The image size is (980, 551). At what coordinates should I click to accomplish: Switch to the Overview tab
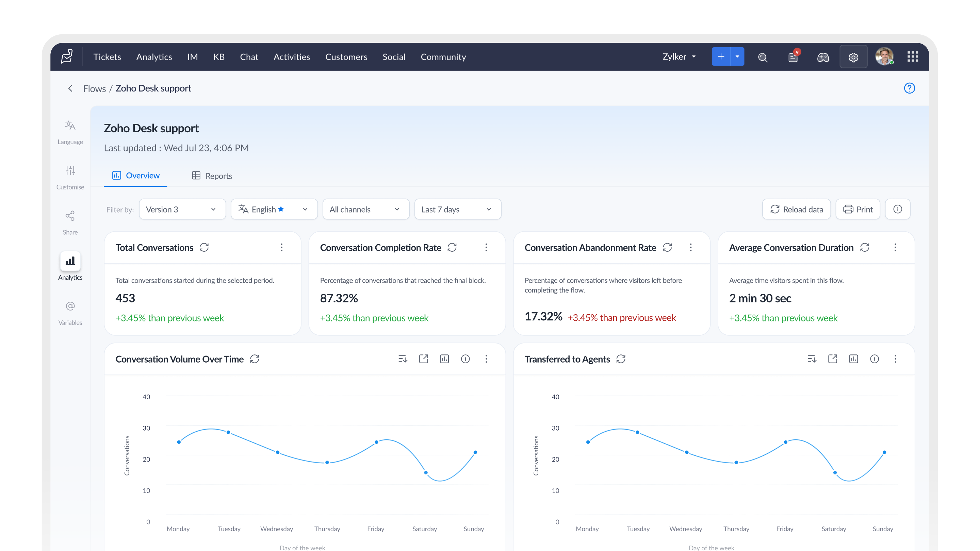(x=135, y=176)
